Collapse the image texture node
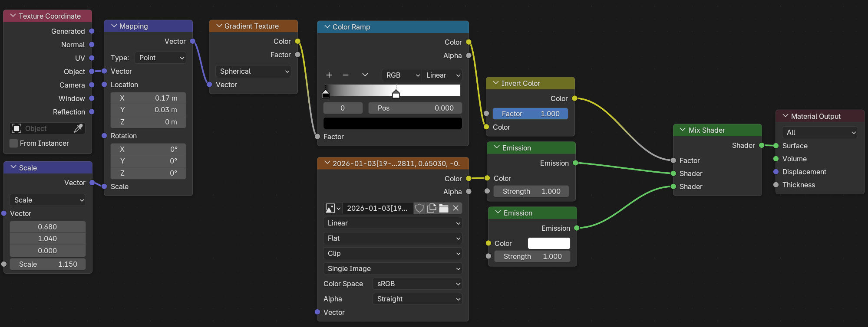868x327 pixels. click(x=327, y=163)
